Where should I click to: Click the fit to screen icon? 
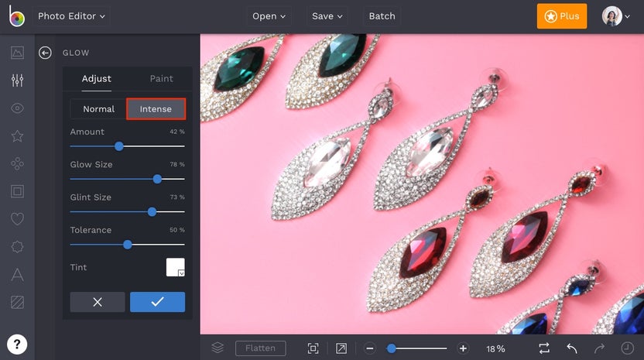313,348
